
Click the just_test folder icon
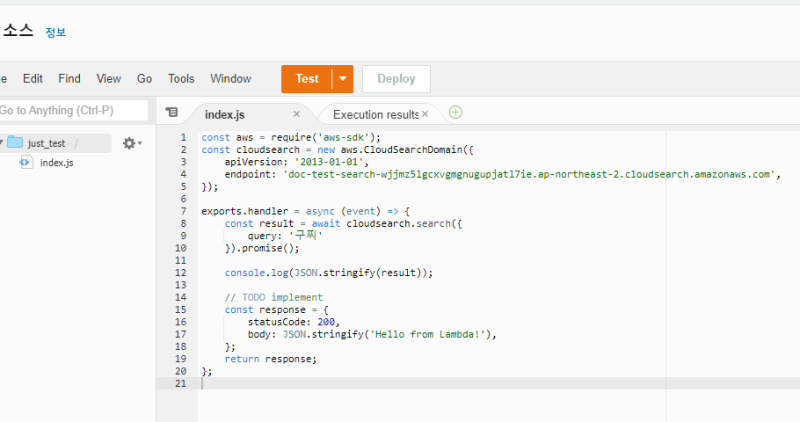[x=15, y=143]
